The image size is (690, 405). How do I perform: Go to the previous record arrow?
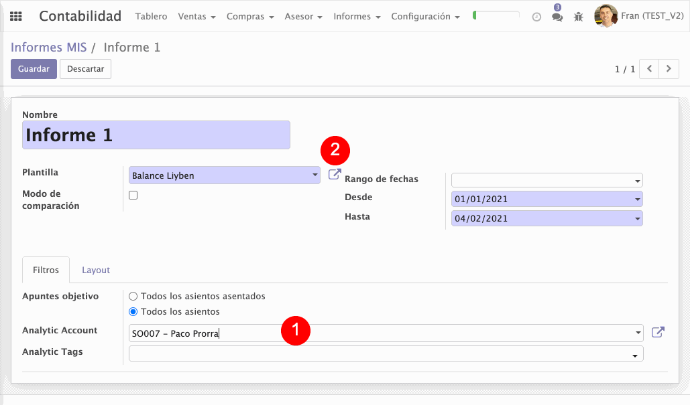(650, 69)
